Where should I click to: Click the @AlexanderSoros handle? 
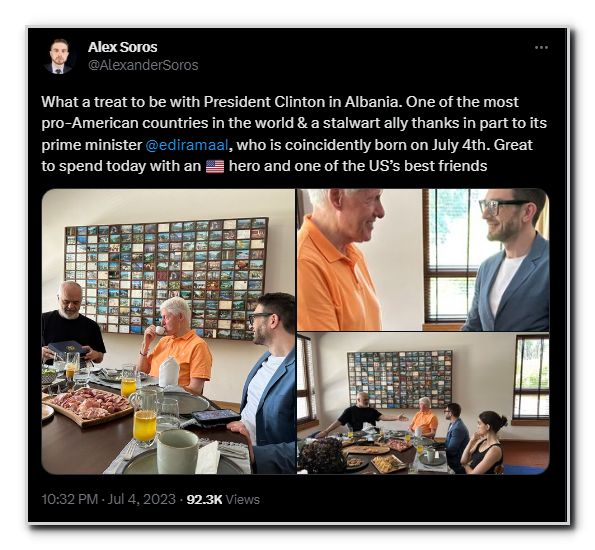(143, 65)
